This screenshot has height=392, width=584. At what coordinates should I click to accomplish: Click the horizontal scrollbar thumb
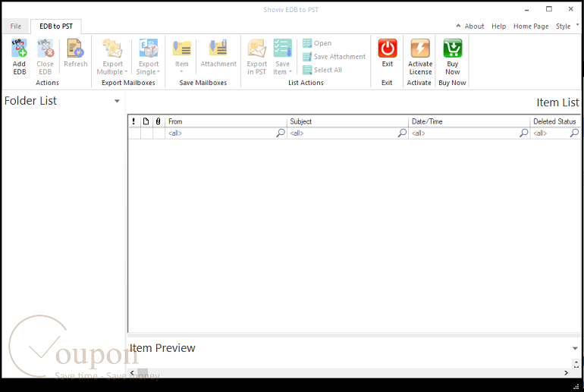143,372
